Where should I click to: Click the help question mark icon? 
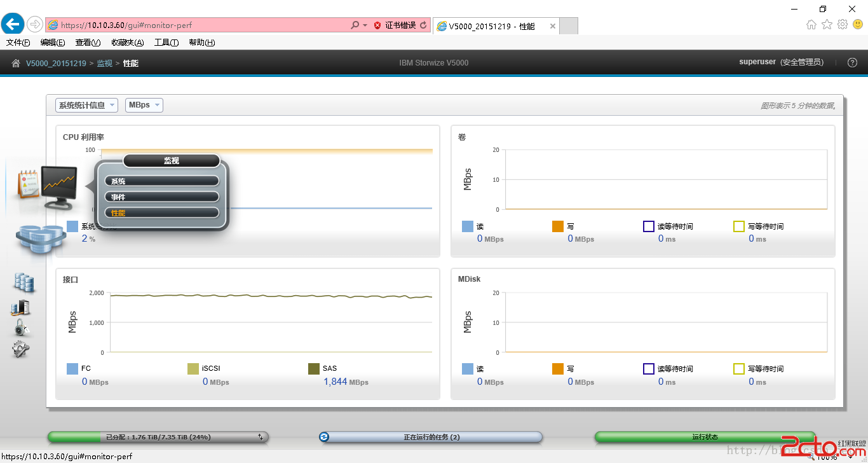click(x=853, y=62)
